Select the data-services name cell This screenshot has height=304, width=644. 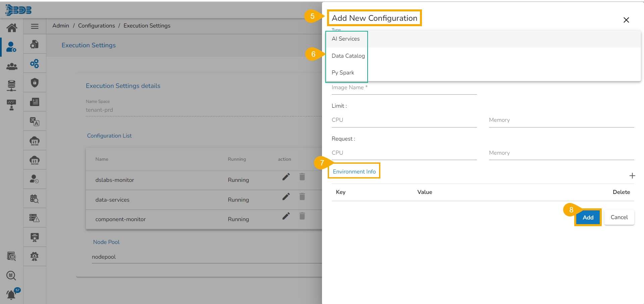pos(112,200)
